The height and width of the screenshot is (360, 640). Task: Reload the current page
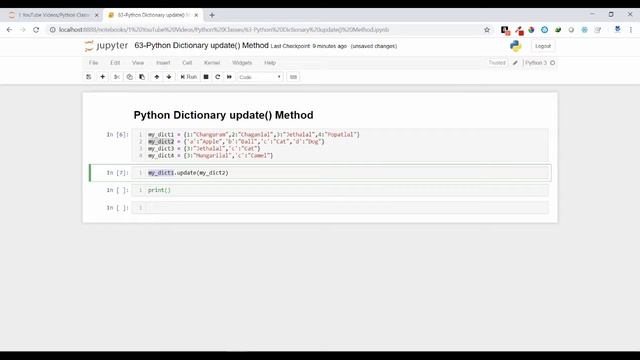[36, 30]
